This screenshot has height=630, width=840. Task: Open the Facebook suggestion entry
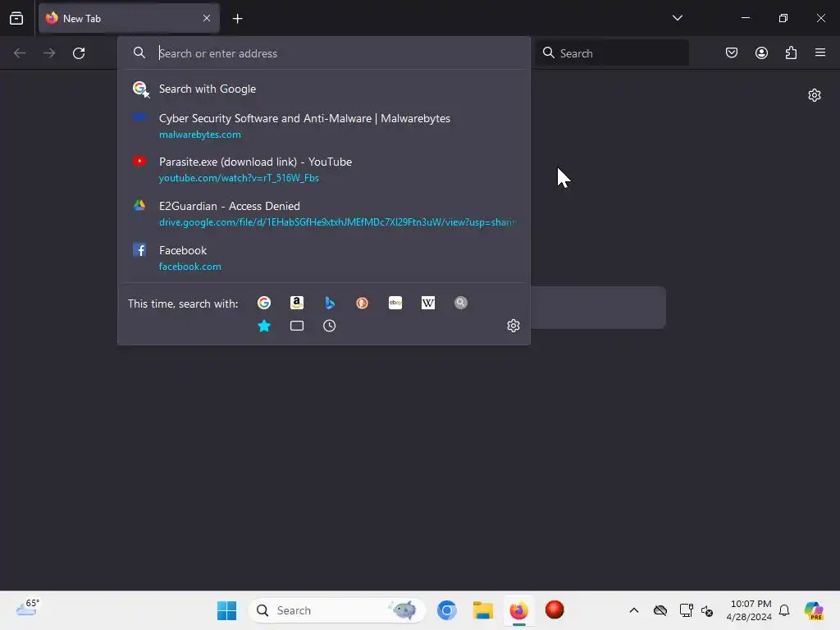pyautogui.click(x=324, y=258)
